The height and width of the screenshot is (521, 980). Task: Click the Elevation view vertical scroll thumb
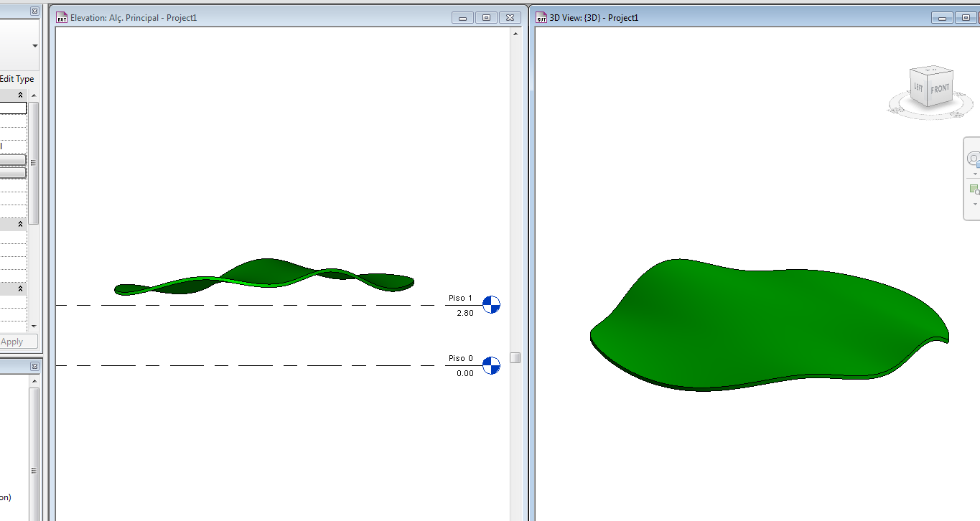(x=515, y=357)
